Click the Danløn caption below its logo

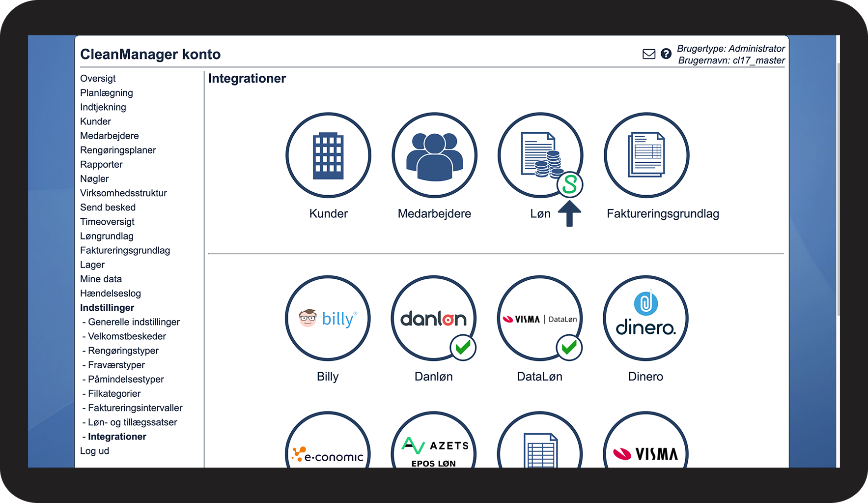pos(434,377)
